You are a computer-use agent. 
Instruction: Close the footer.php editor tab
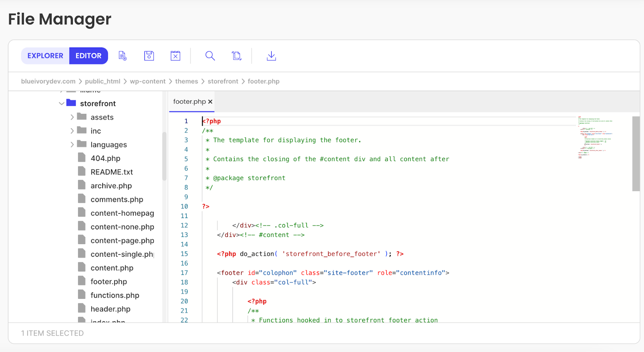210,102
